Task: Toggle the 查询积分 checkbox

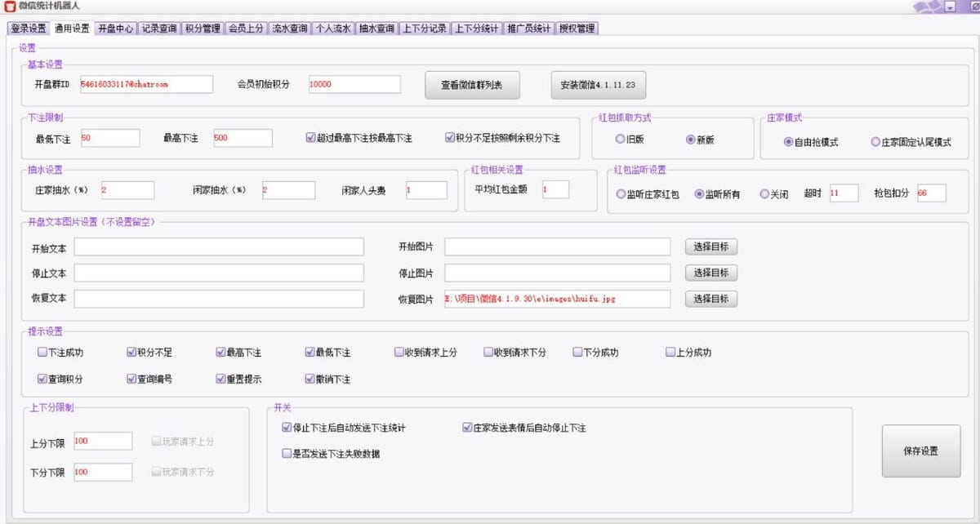Action: [x=60, y=380]
